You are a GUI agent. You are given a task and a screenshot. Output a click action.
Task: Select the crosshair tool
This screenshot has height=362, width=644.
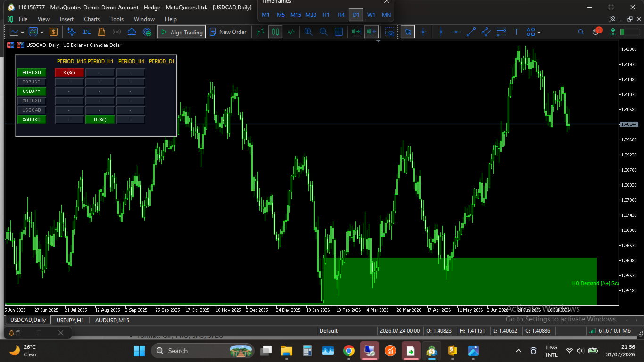423,32
